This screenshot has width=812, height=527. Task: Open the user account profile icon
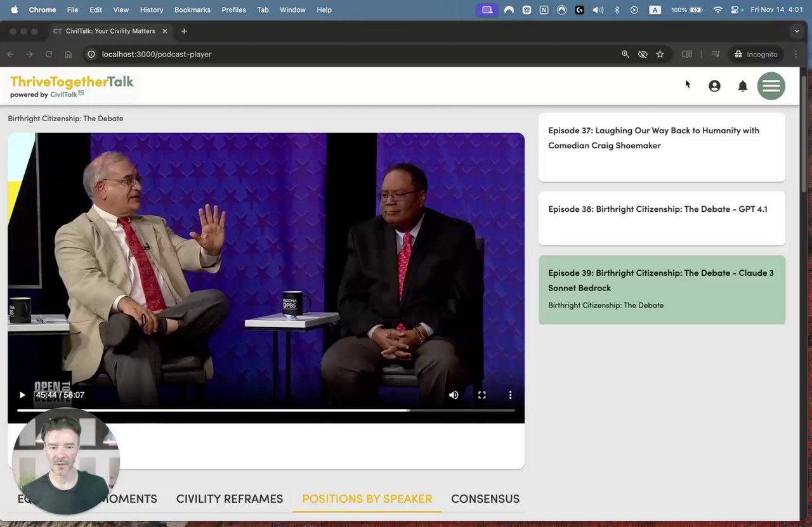tap(714, 86)
